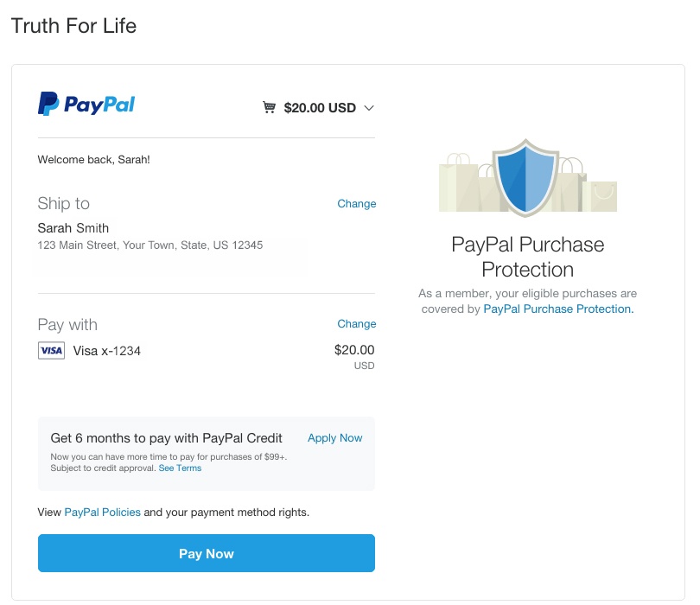The height and width of the screenshot is (605, 700).
Task: Click the Truth For Life heading
Action: coord(73,25)
